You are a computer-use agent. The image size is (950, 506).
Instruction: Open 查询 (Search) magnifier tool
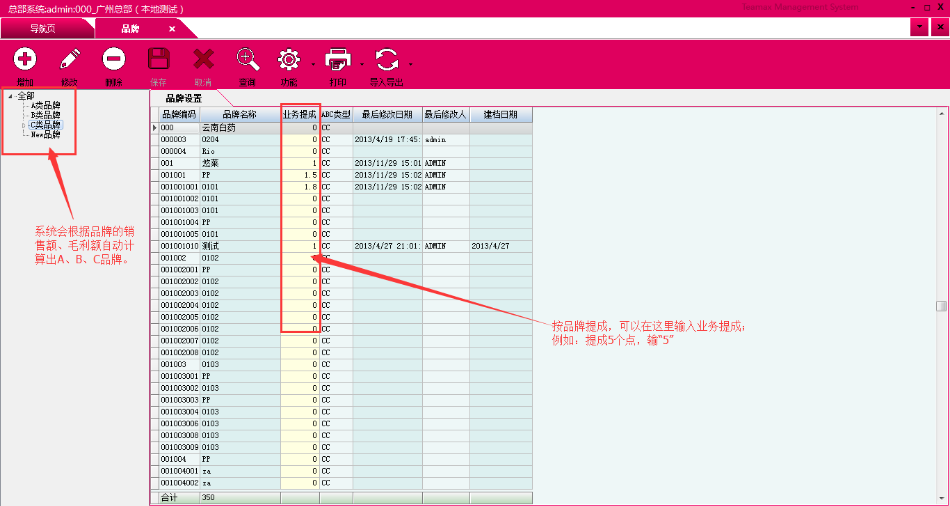247,60
